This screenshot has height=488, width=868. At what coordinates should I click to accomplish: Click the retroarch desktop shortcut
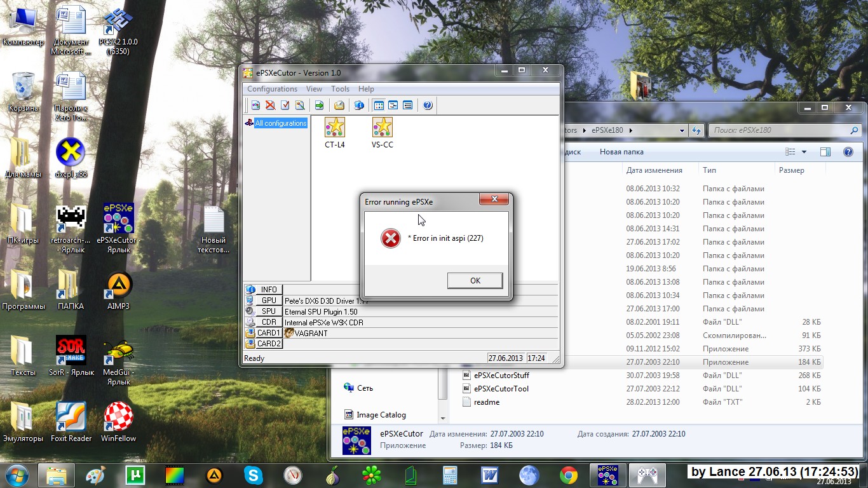click(x=71, y=229)
